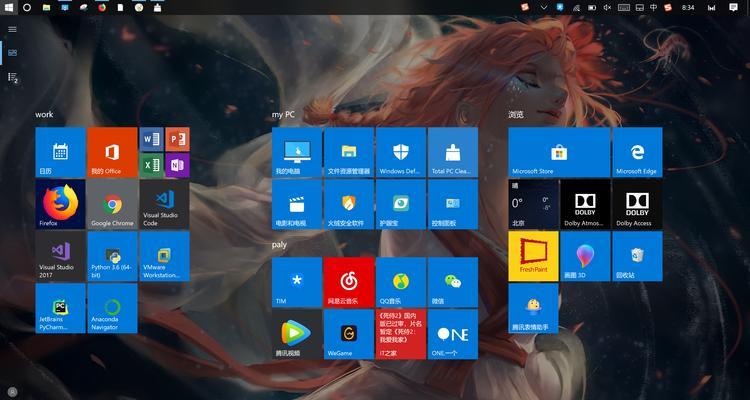750x400 pixels.
Task: Click the 8:34 taskbar clock
Action: (x=688, y=8)
